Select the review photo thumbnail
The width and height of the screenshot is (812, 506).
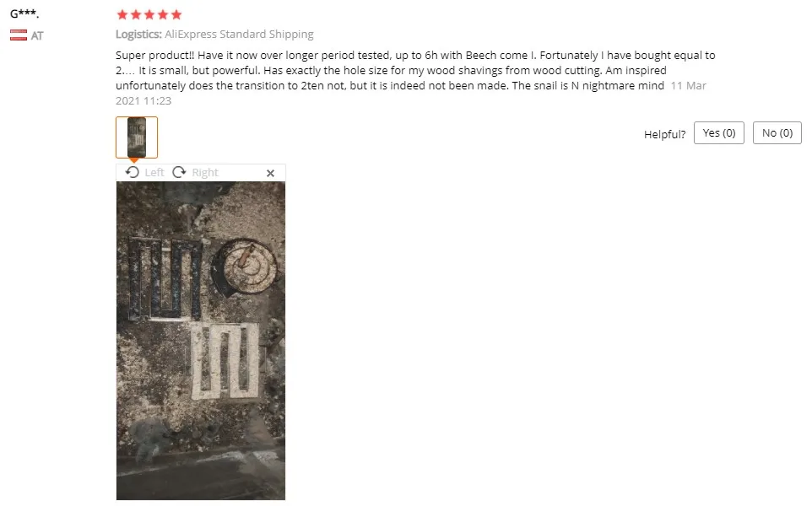coord(137,137)
